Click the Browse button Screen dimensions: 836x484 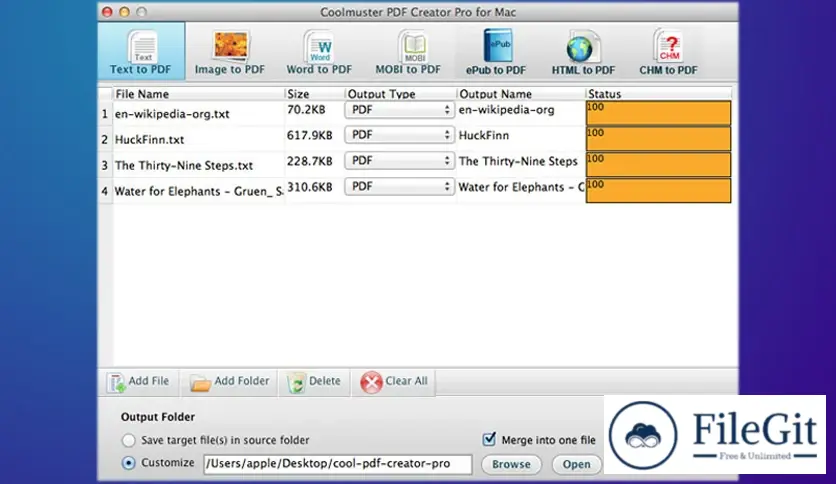point(511,464)
